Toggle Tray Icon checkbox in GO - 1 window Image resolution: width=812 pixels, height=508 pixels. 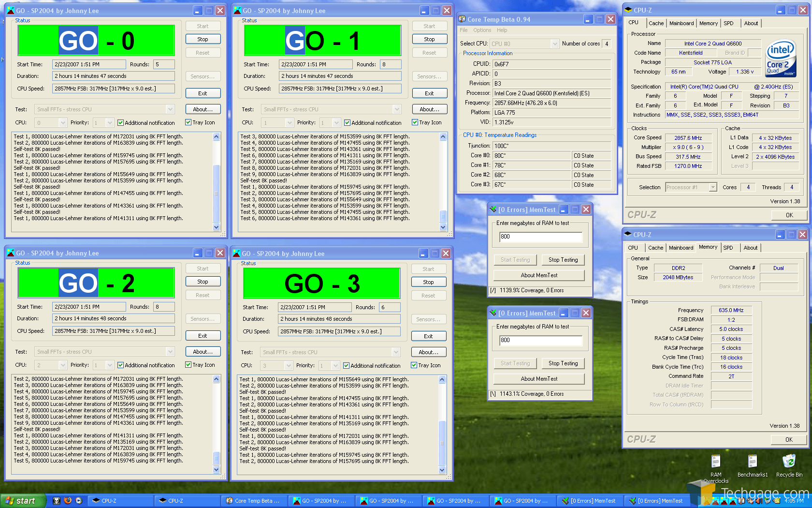coord(415,122)
